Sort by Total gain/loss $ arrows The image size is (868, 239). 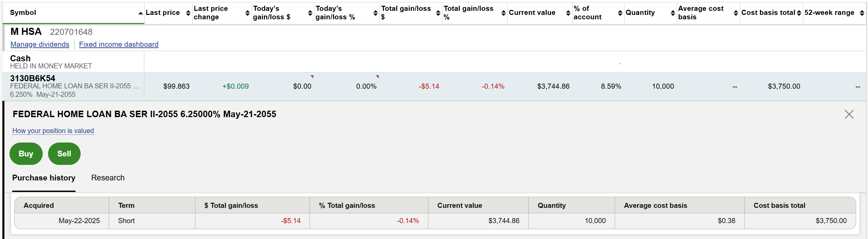(438, 13)
